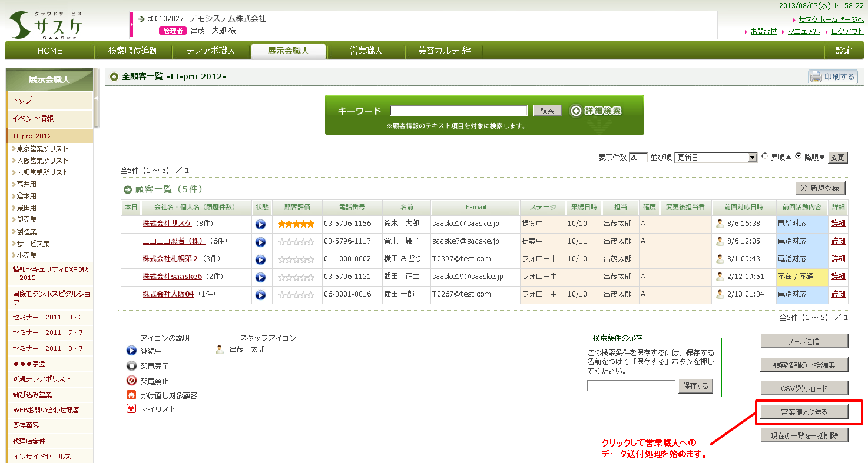This screenshot has height=463, width=868.
Task: Click five-star rating in 株式会社サスケ row
Action: [296, 224]
